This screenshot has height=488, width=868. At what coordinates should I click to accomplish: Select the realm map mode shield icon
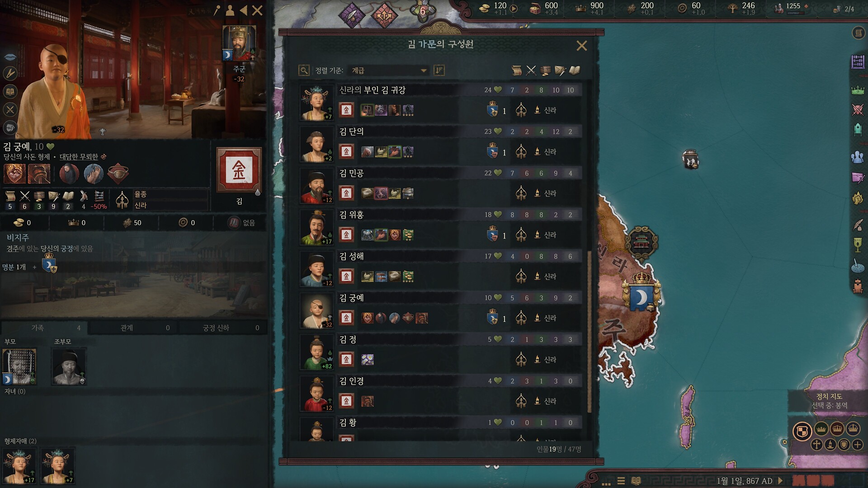[802, 432]
